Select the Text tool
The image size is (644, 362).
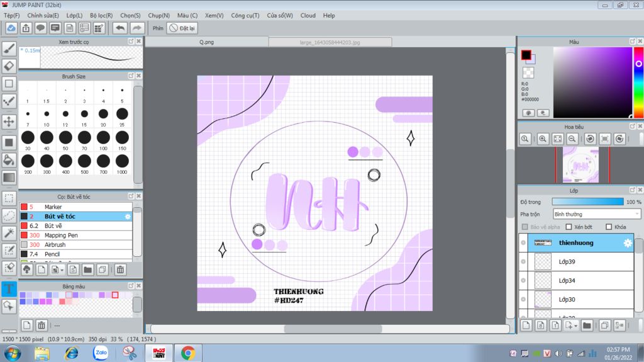9,288
